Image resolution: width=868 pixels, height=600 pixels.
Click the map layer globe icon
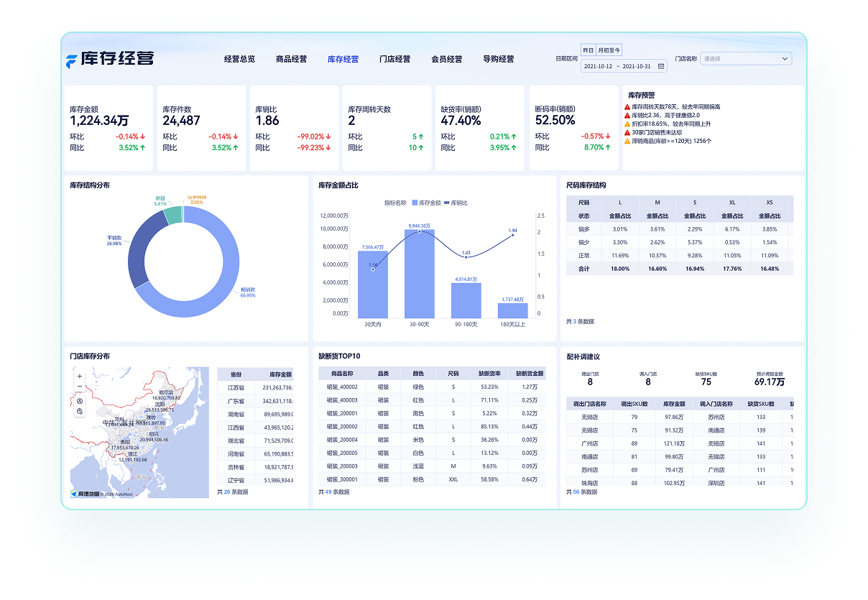pyautogui.click(x=80, y=412)
